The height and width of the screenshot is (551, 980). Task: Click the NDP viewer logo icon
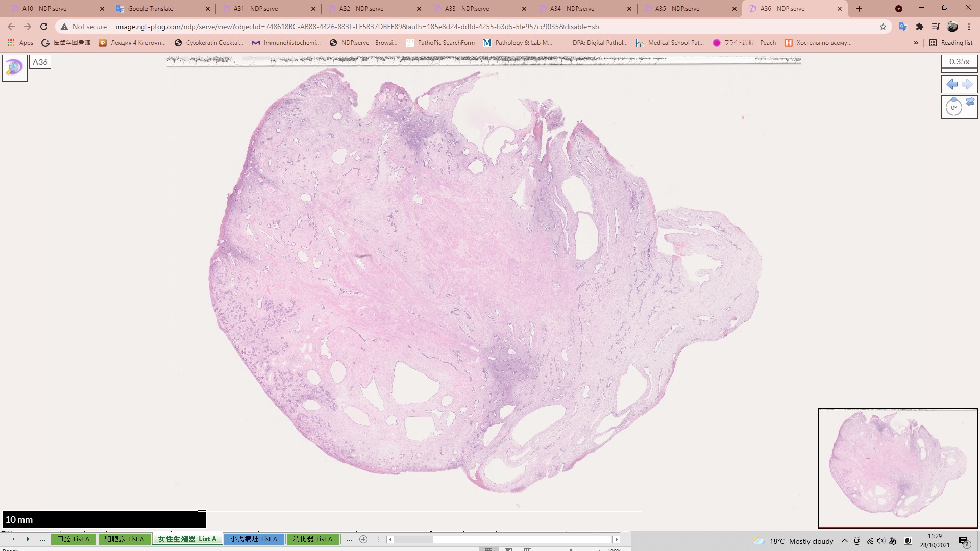[x=15, y=68]
